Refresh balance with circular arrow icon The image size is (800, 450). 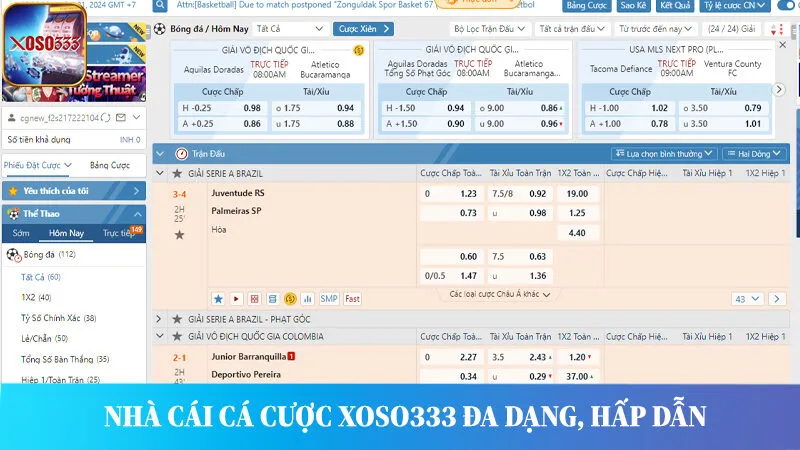pos(106,118)
